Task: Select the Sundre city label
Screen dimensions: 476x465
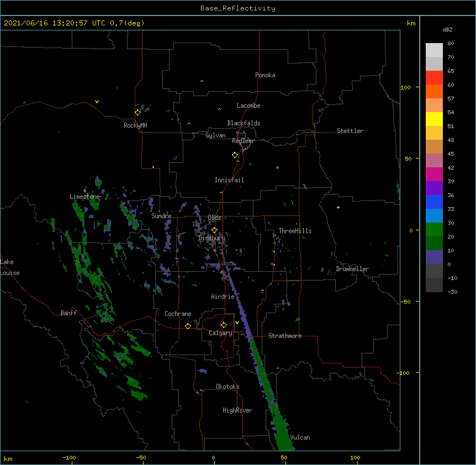Action: [161, 216]
